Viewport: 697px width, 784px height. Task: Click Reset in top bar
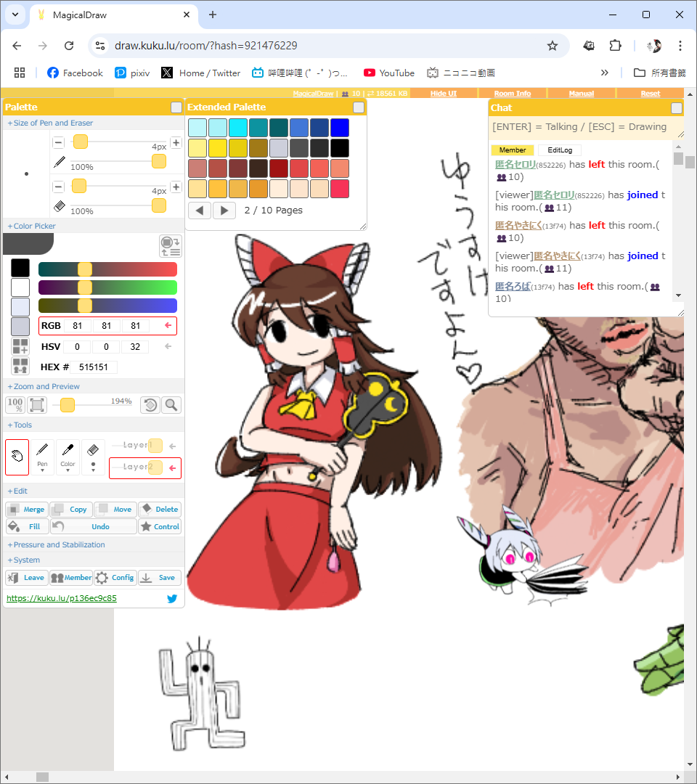(x=651, y=94)
